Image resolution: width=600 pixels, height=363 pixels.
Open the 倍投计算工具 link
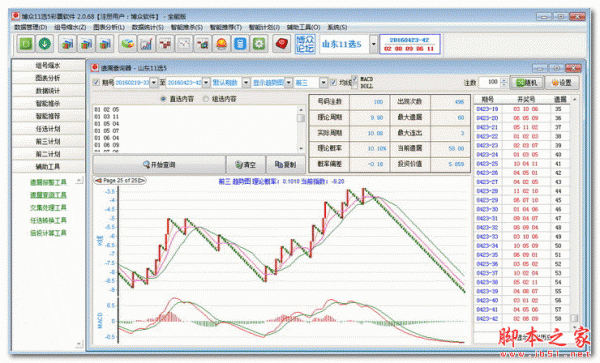[48, 233]
